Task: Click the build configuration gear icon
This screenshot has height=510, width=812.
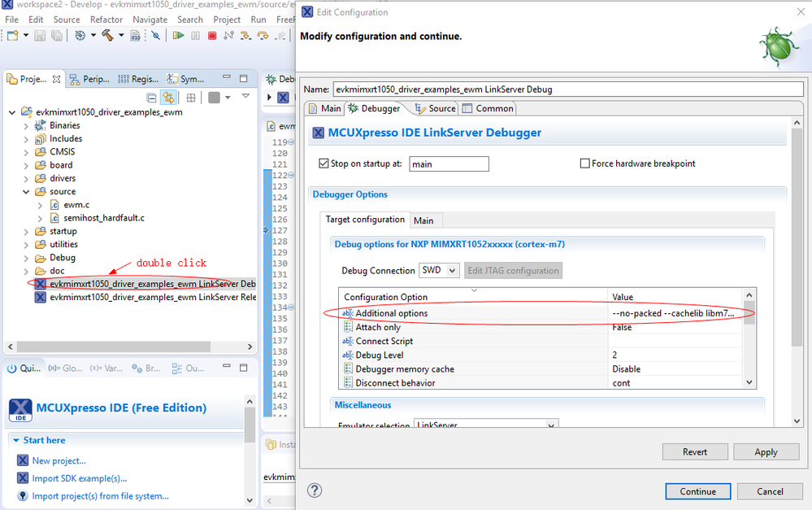Action: (80, 35)
